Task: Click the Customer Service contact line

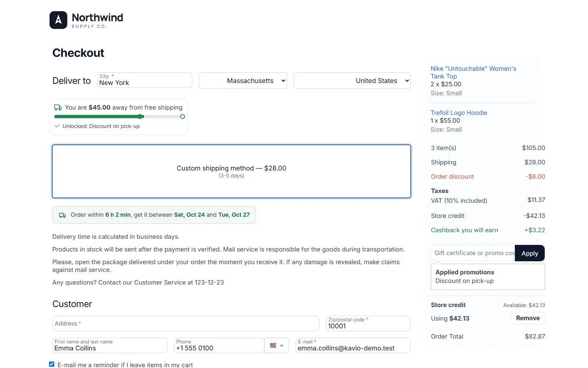Action: 138,283
